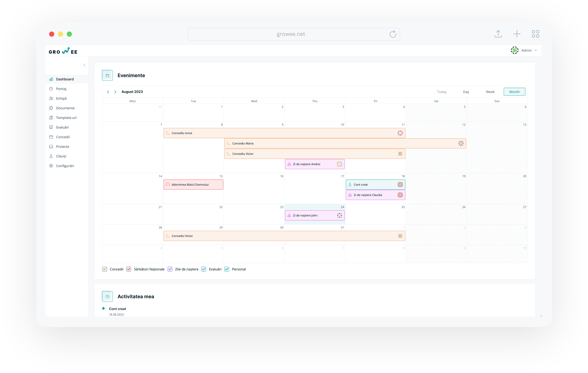
Task: Toggle the Personal filter checkbox
Action: coord(227,269)
